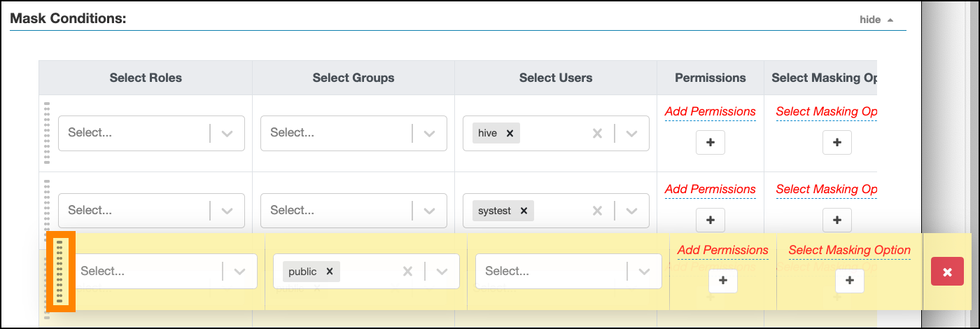Screen dimensions: 980x329
Task: Click plus under masking option in highlighted row
Action: tap(849, 281)
